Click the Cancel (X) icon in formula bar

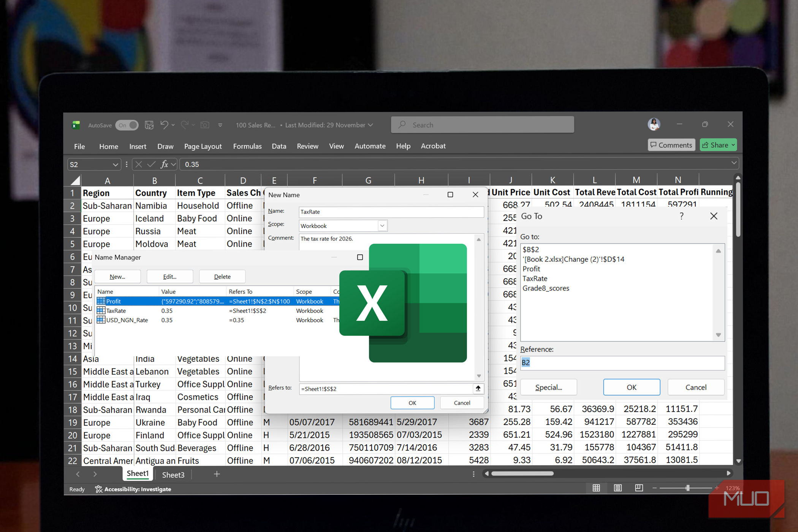pyautogui.click(x=138, y=164)
